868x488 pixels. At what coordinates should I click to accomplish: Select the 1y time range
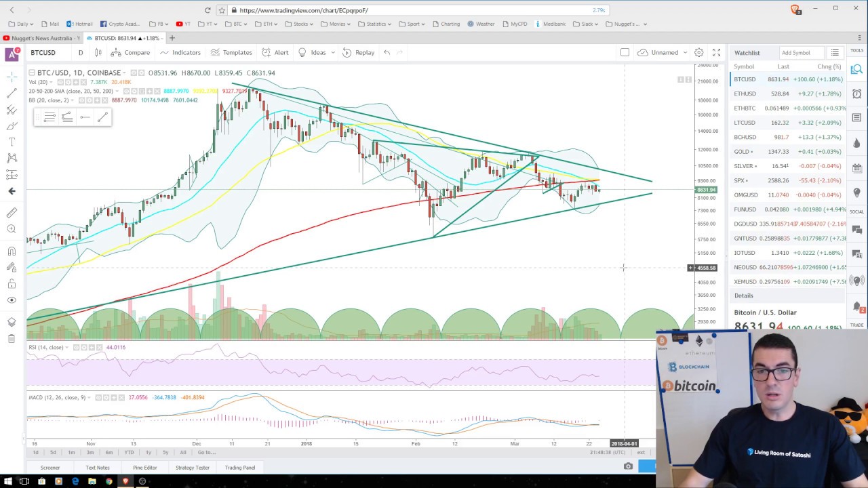pyautogui.click(x=148, y=452)
